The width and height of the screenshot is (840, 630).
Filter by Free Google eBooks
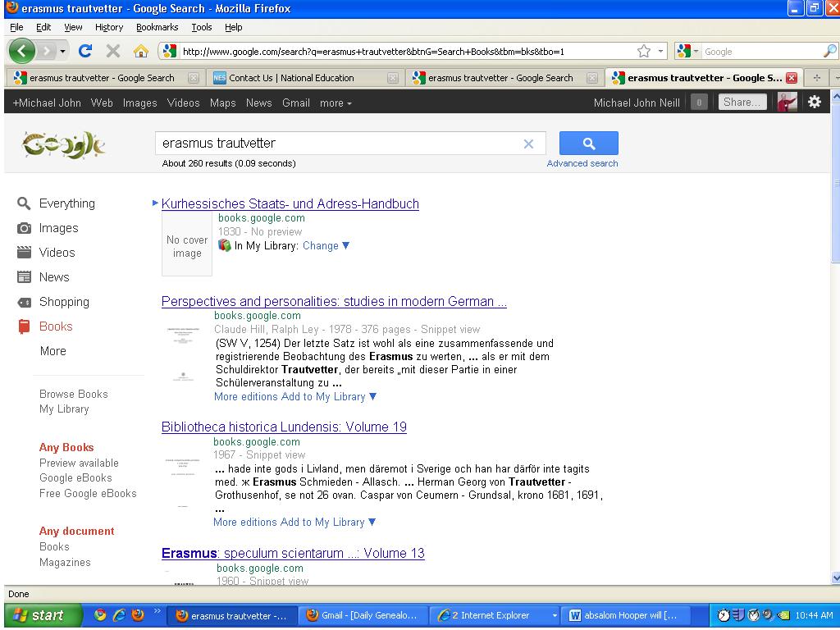(x=88, y=493)
